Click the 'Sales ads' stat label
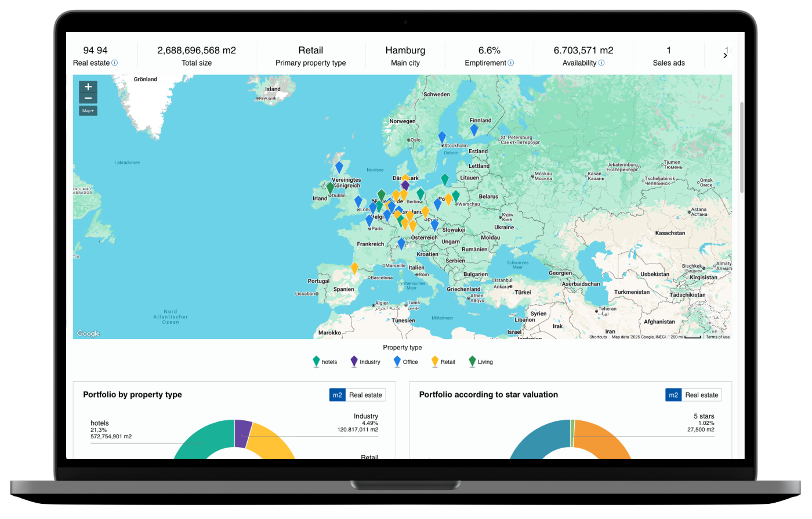Viewport: 812px width, 519px height. (669, 63)
